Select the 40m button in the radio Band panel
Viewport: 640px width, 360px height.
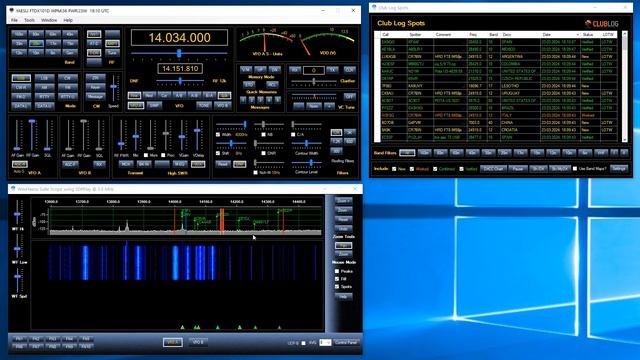pos(70,34)
